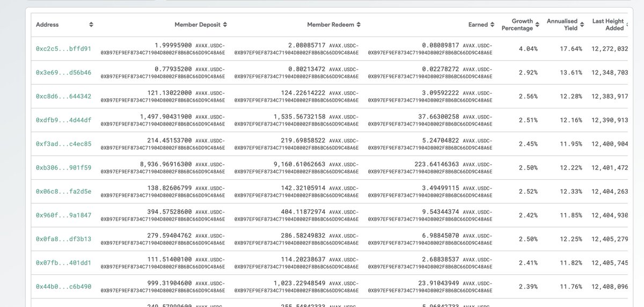644x307 pixels.
Task: Open address 0x07fb...401dd1
Action: pyautogui.click(x=63, y=262)
